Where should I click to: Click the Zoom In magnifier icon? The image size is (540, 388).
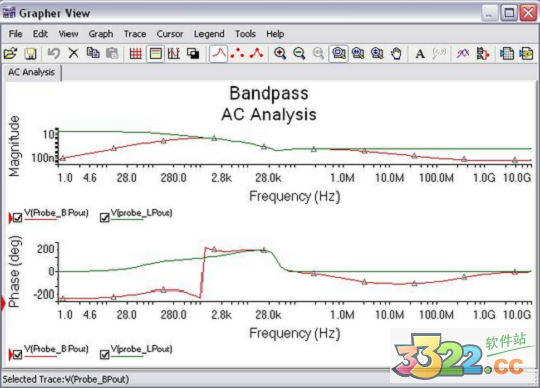pos(280,54)
